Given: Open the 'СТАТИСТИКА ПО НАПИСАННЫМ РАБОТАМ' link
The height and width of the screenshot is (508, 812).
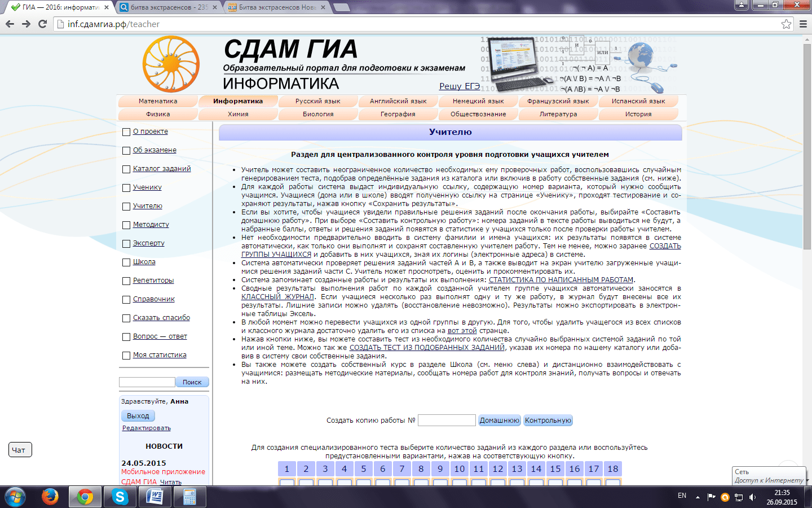Looking at the screenshot, I should point(561,280).
